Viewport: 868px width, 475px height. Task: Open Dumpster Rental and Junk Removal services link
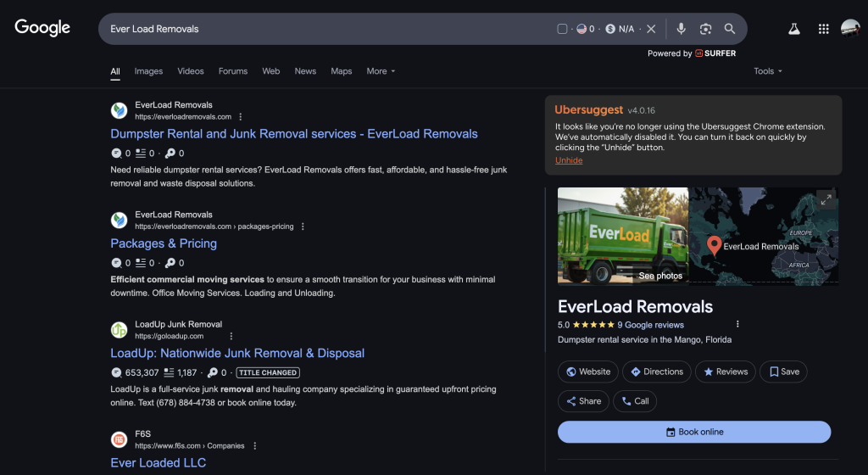(x=294, y=134)
